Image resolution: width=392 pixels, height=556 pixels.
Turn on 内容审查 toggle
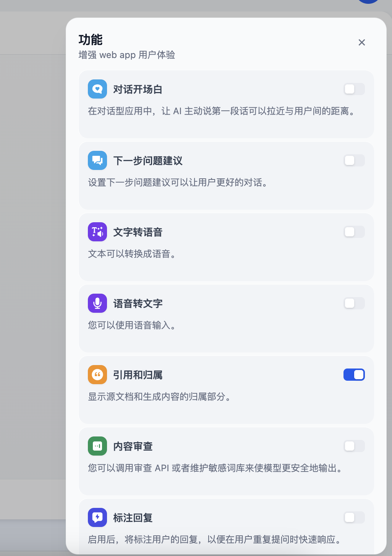pyautogui.click(x=354, y=446)
